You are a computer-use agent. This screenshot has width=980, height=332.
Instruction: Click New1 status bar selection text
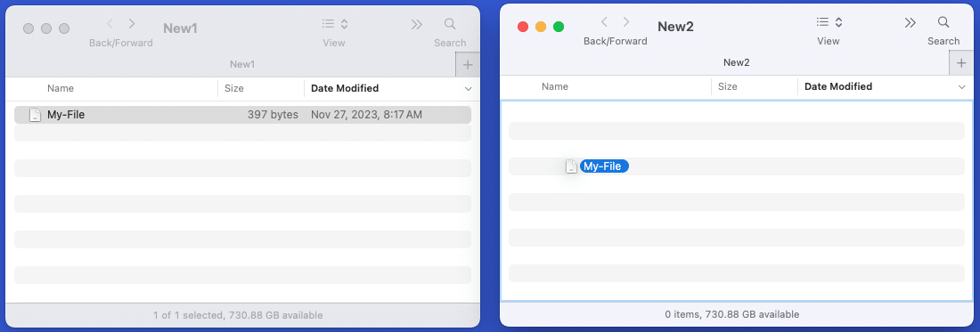(x=238, y=316)
